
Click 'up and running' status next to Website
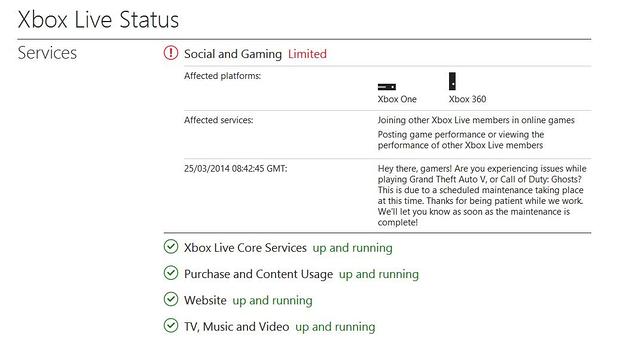click(272, 301)
